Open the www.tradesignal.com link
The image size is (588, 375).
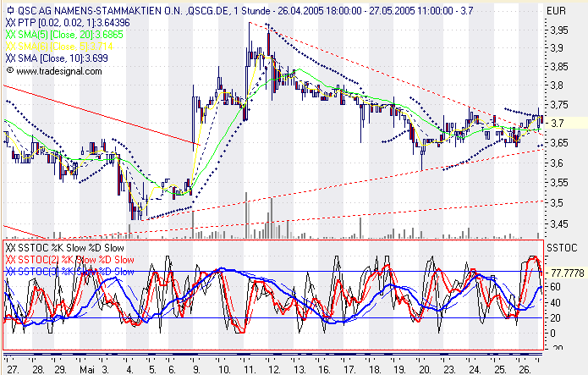(59, 71)
